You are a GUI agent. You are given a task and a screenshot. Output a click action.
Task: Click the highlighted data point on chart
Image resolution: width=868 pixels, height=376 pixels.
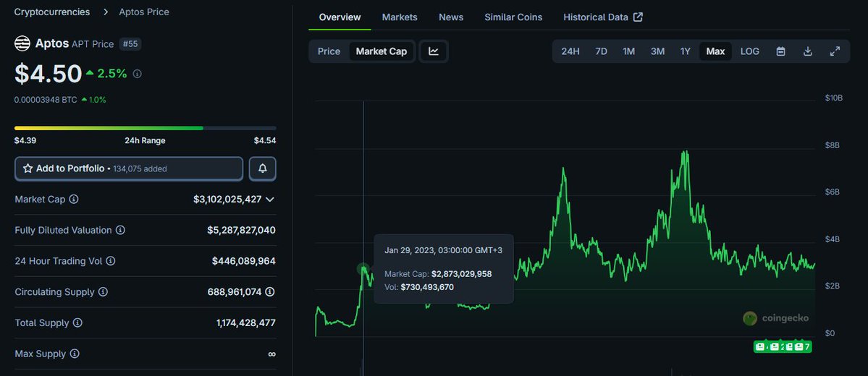tap(363, 269)
